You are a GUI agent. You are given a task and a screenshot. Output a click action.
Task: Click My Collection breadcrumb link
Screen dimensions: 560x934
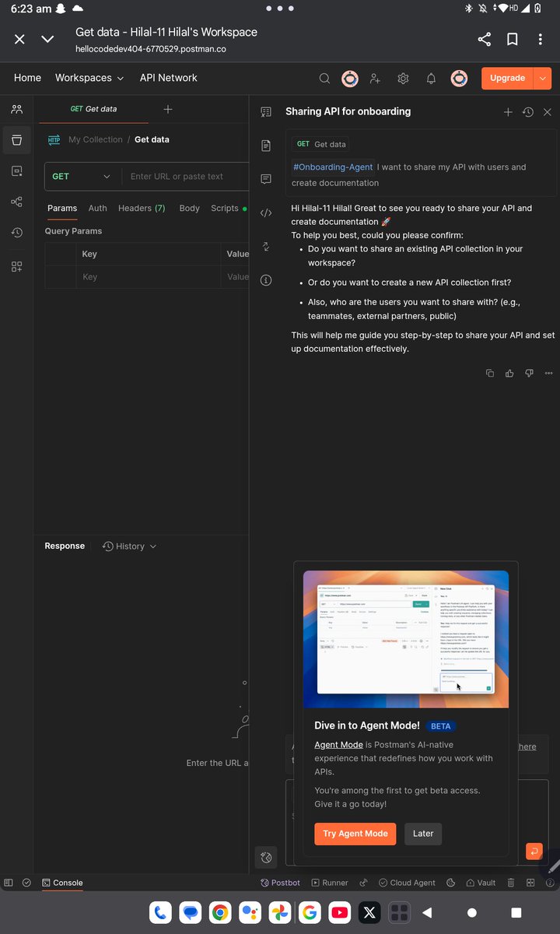(96, 140)
